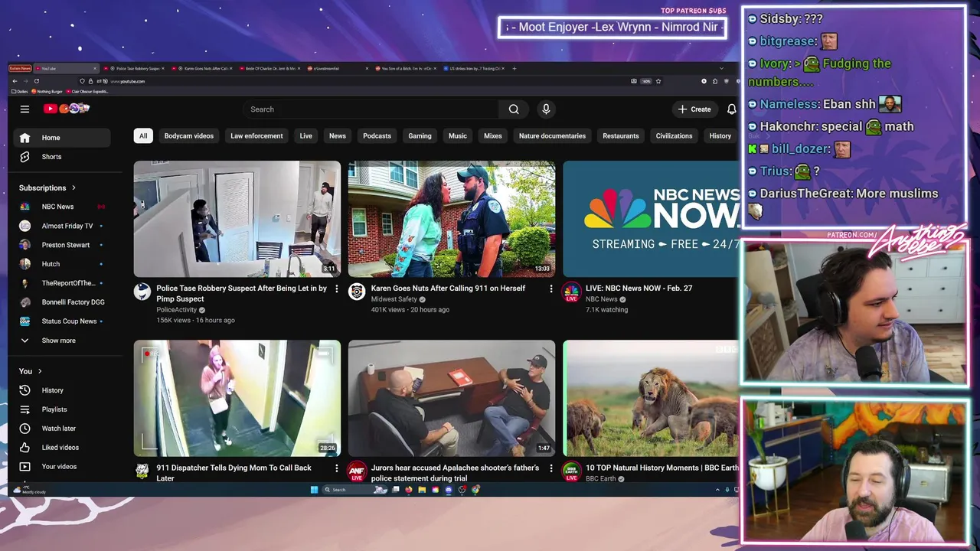
Task: Click the Windows taskbar search box
Action: pos(354,490)
